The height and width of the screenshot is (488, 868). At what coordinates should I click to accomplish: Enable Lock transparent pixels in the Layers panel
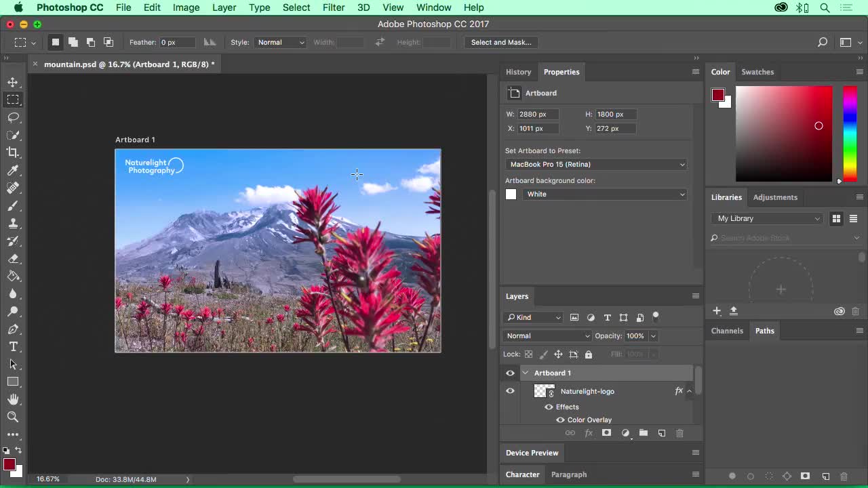coord(528,354)
